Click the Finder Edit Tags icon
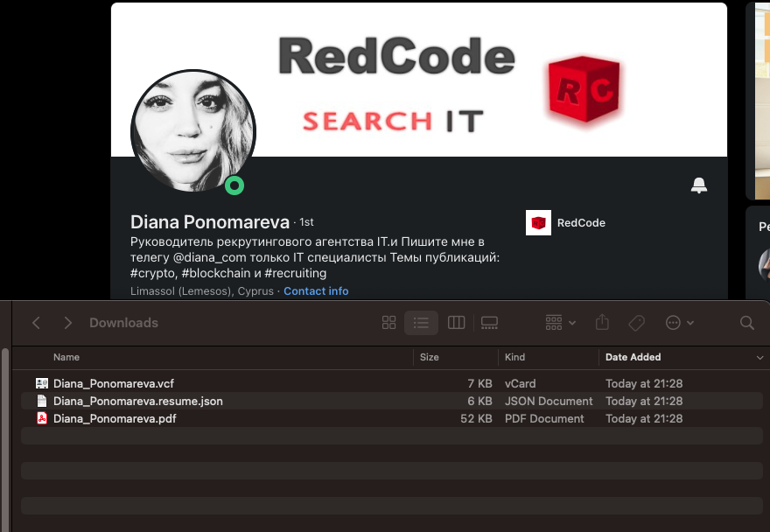Screen dimensions: 770x532 (x=636, y=323)
